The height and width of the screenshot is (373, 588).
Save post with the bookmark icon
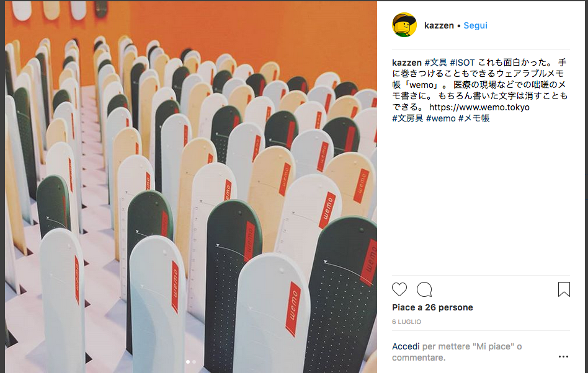(564, 289)
